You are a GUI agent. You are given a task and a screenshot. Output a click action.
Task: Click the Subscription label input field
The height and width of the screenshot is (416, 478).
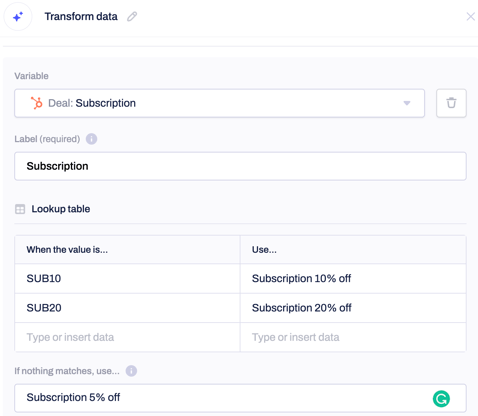[x=240, y=166]
